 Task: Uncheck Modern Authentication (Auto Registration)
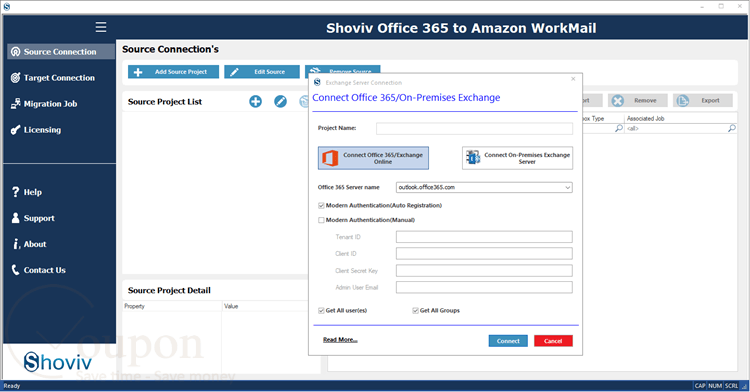pos(321,206)
